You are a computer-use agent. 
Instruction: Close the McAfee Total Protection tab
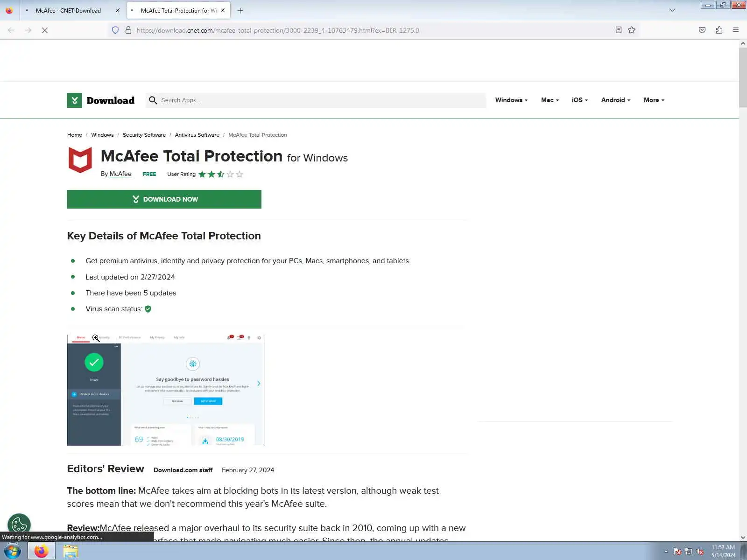pos(223,10)
